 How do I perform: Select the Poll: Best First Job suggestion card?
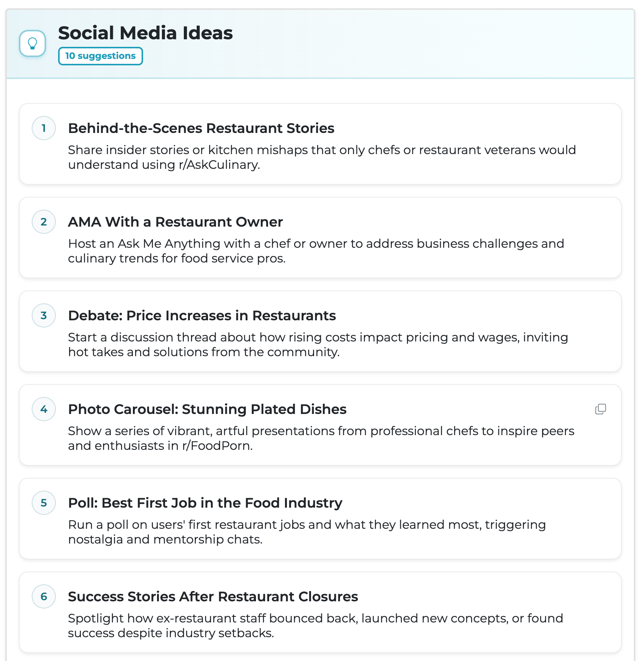pyautogui.click(x=205, y=503)
